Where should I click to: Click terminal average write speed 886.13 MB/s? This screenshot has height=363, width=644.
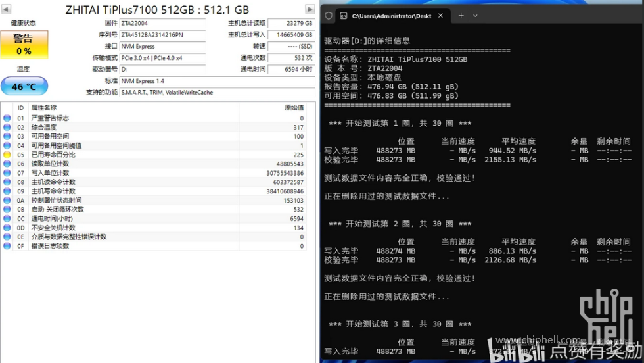click(x=512, y=251)
